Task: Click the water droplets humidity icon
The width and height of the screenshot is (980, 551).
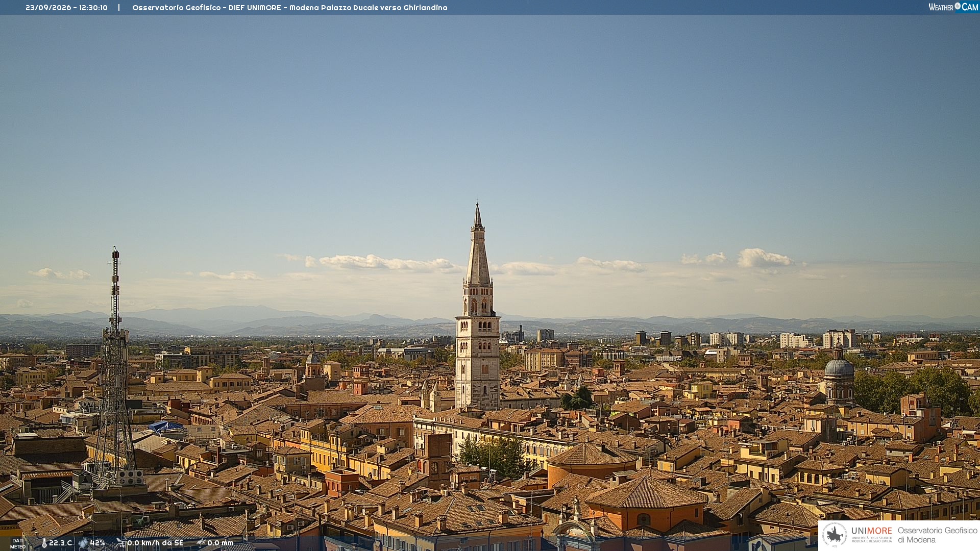Action: (83, 543)
